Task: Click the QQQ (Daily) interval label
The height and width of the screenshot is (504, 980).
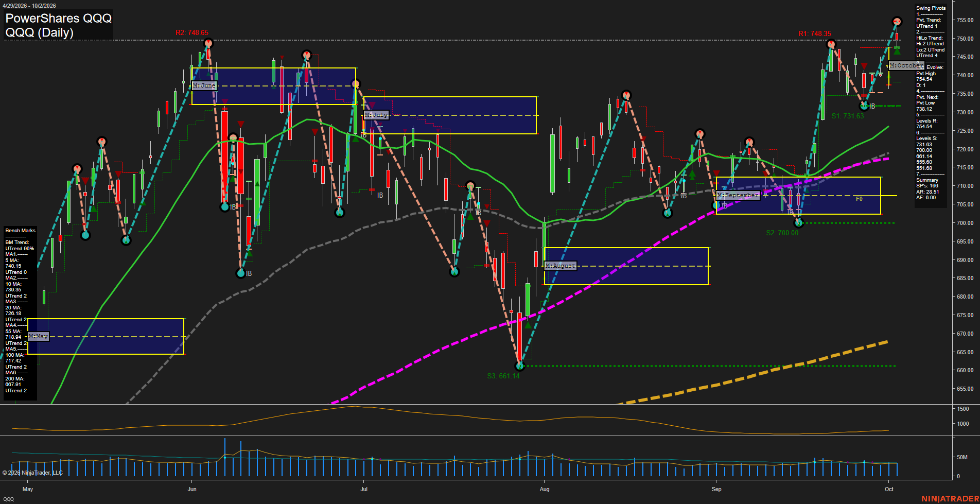Action: [40, 32]
